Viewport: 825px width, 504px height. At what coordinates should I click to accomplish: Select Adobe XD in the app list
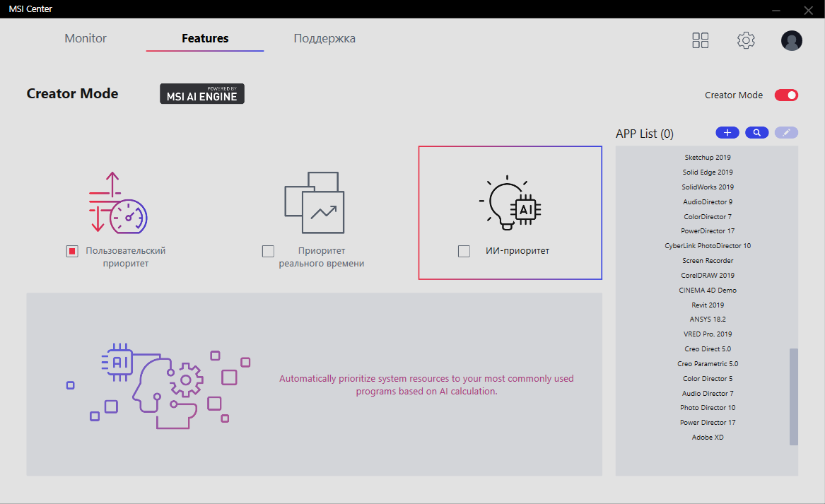click(x=707, y=437)
